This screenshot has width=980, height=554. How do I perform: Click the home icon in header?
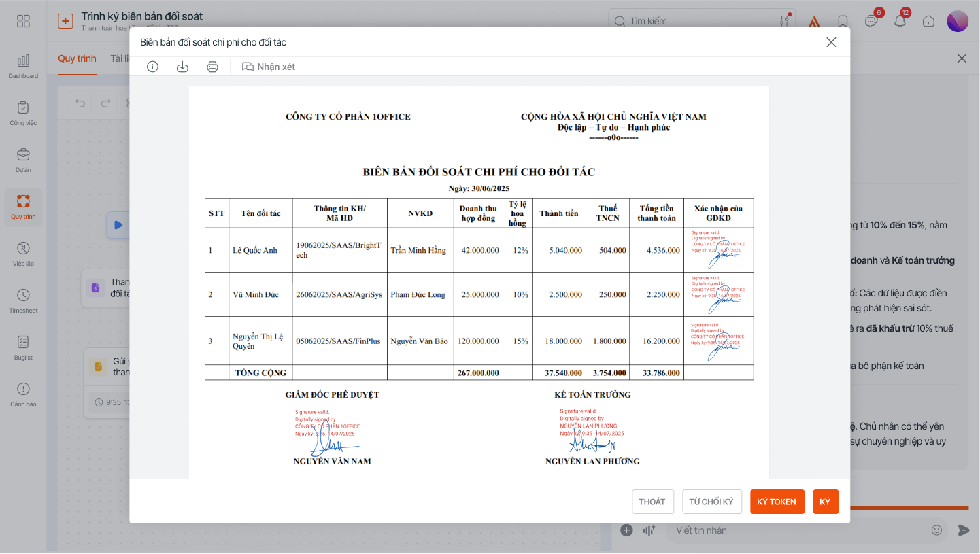(928, 21)
